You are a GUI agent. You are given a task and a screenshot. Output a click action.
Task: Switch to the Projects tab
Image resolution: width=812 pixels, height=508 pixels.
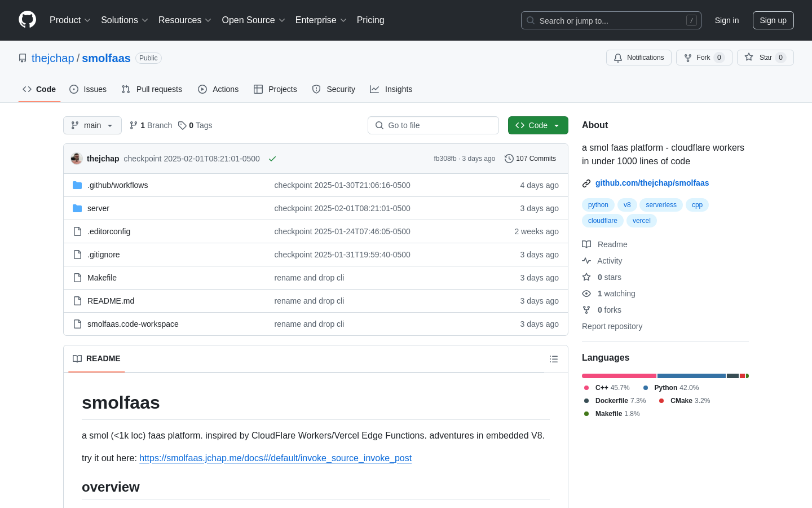coord(275,89)
